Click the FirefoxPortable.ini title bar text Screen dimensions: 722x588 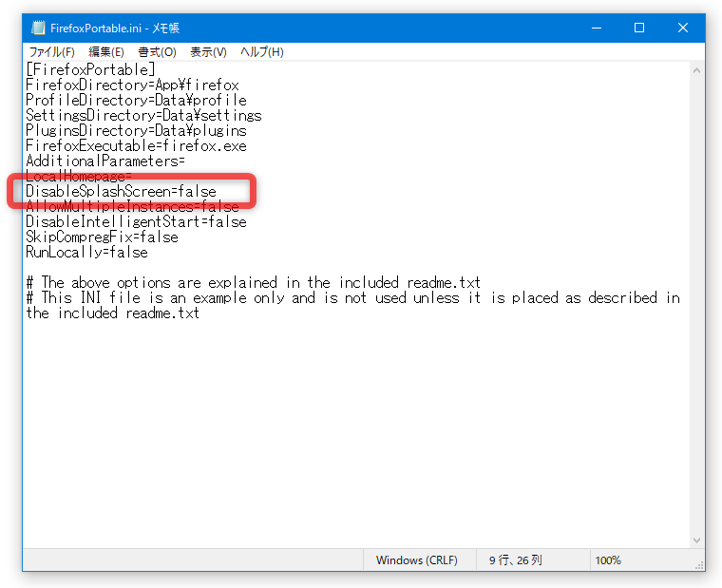point(115,28)
